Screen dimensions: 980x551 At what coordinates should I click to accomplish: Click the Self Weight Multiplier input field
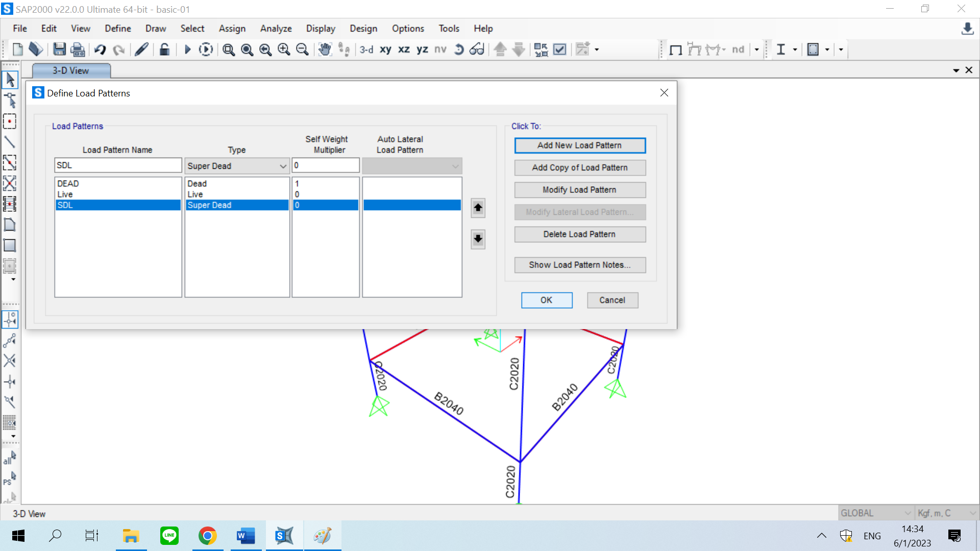pos(325,165)
